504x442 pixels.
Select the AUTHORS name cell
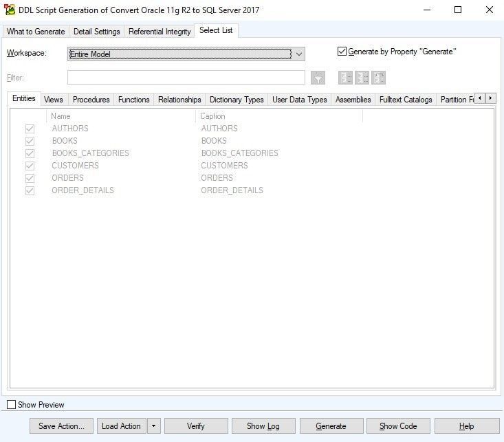[70, 129]
